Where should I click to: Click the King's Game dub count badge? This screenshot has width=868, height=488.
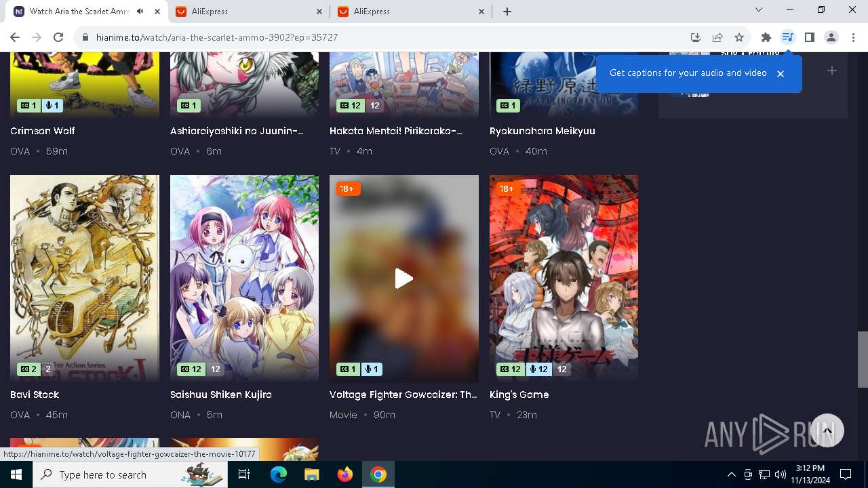[540, 369]
